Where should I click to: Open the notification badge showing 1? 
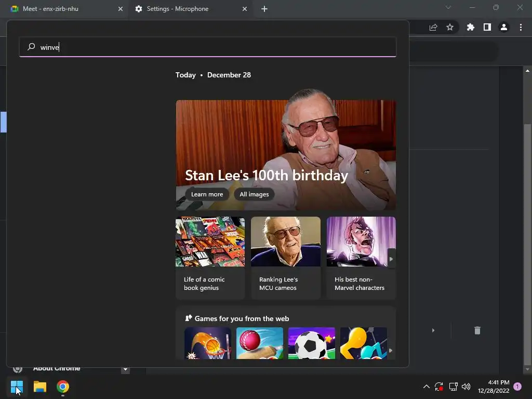517,387
